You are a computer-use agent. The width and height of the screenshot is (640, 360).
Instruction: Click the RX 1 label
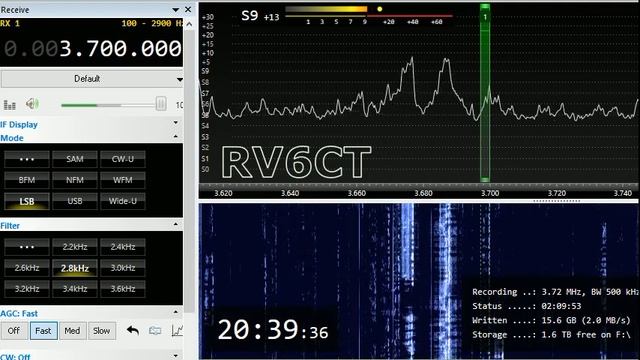[10, 23]
